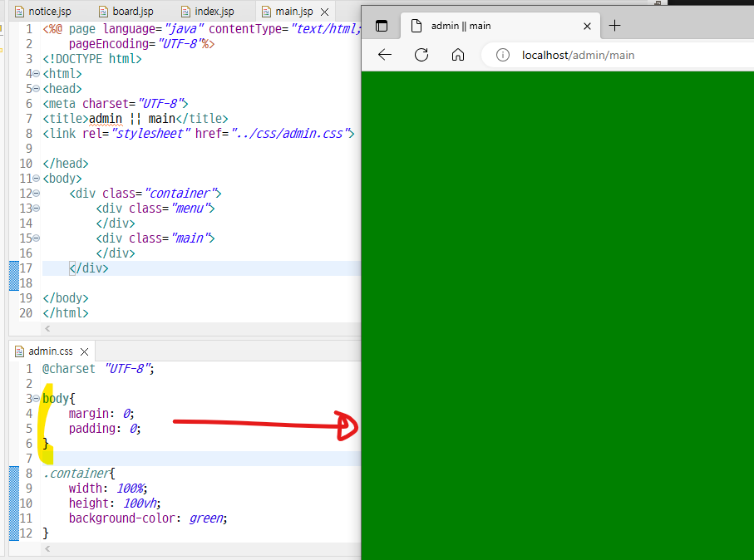The height and width of the screenshot is (560, 754).
Task: Click the @charset "UTF-8" line
Action: point(98,369)
